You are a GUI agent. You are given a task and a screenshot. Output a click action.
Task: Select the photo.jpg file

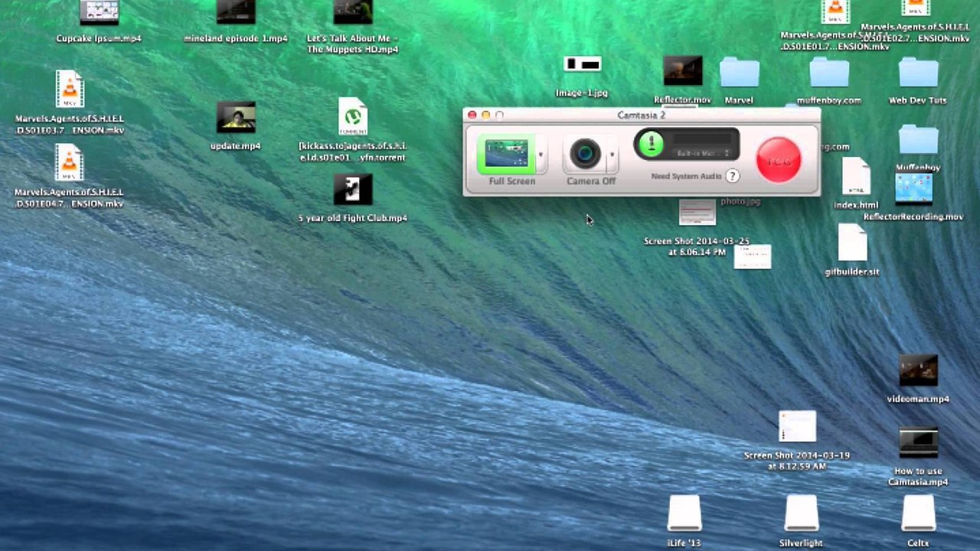[740, 201]
